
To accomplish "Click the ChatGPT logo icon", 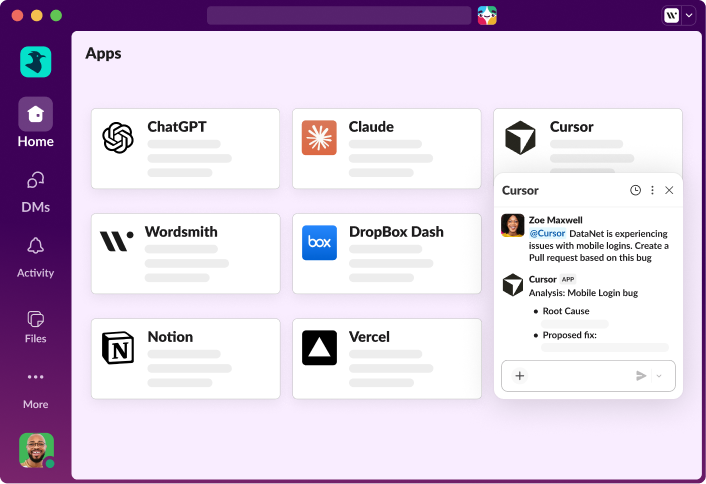I will [118, 138].
